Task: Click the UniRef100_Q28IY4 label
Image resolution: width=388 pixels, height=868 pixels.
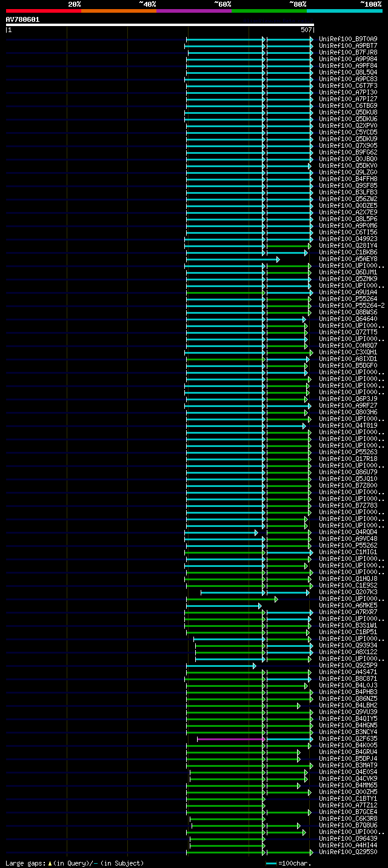Action: pos(348,246)
